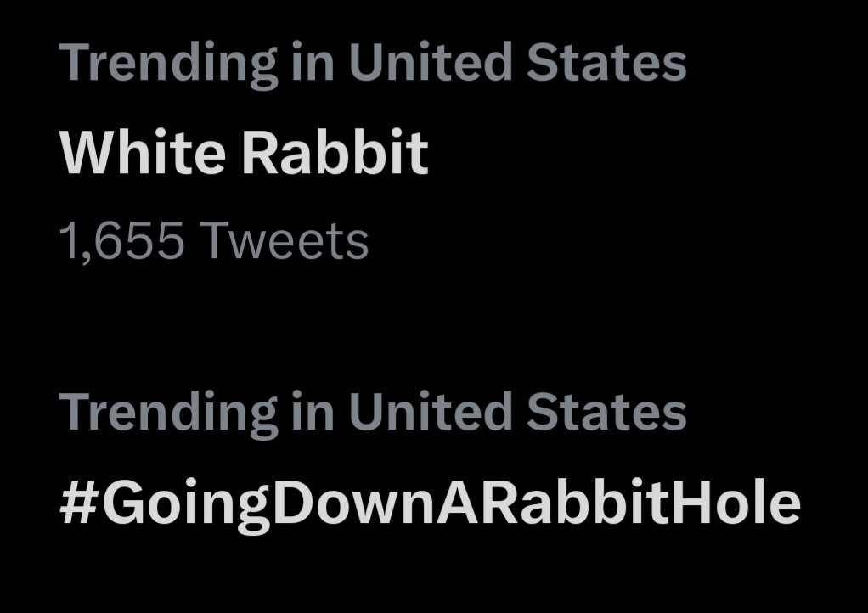Click the number 1,655 under White Rabbit
868x613 pixels.
click(121, 242)
